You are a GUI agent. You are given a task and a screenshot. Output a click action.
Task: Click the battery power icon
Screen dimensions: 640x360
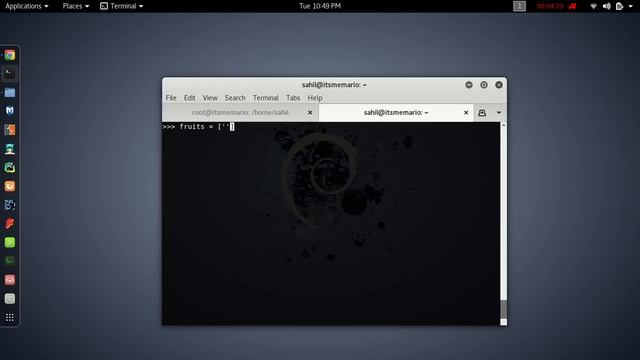620,6
